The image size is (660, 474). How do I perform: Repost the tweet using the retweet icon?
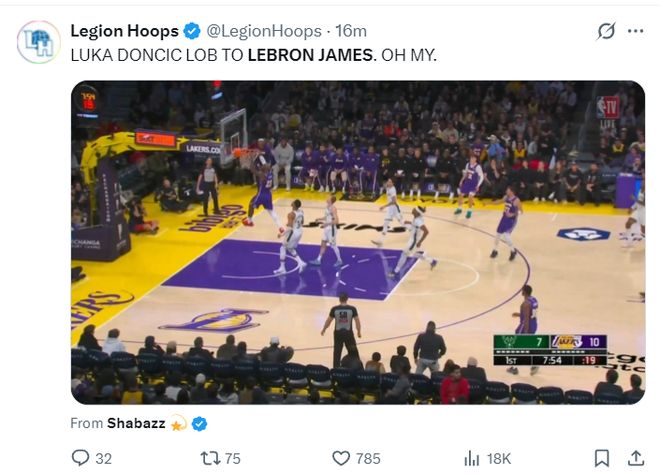(x=210, y=458)
